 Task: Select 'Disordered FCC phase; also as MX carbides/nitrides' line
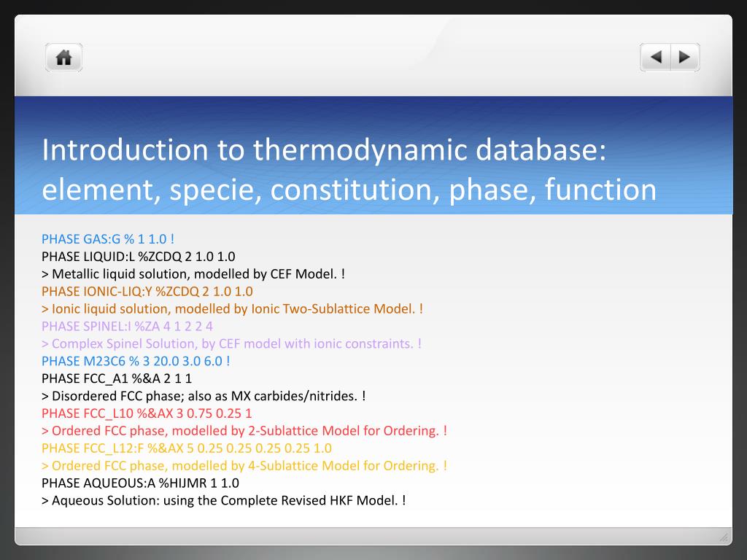tap(204, 396)
